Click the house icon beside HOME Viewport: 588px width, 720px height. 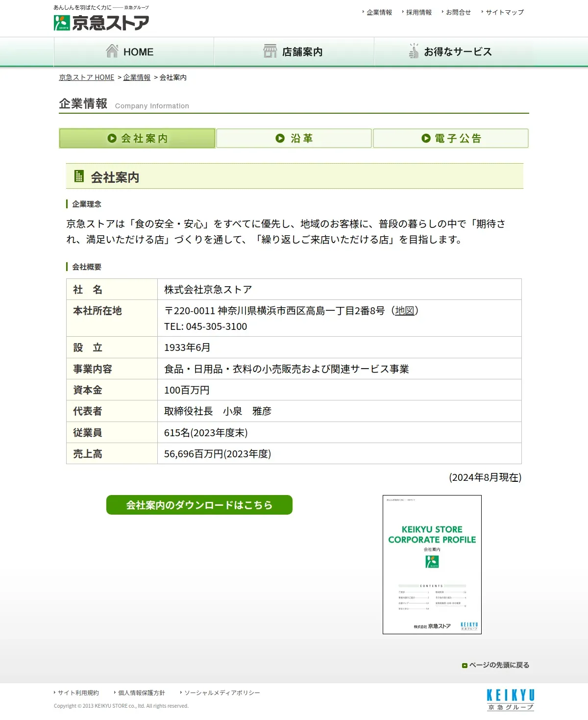[x=112, y=51]
